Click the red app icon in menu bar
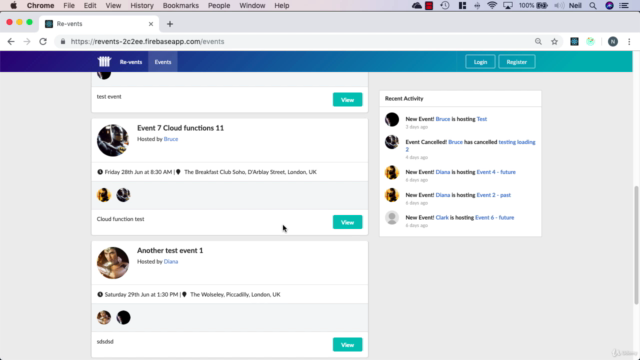The width and height of the screenshot is (640, 360). point(429,5)
